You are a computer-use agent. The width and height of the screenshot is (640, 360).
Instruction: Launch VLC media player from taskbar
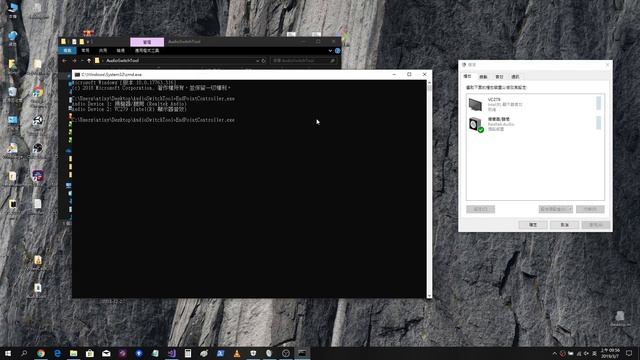237,353
